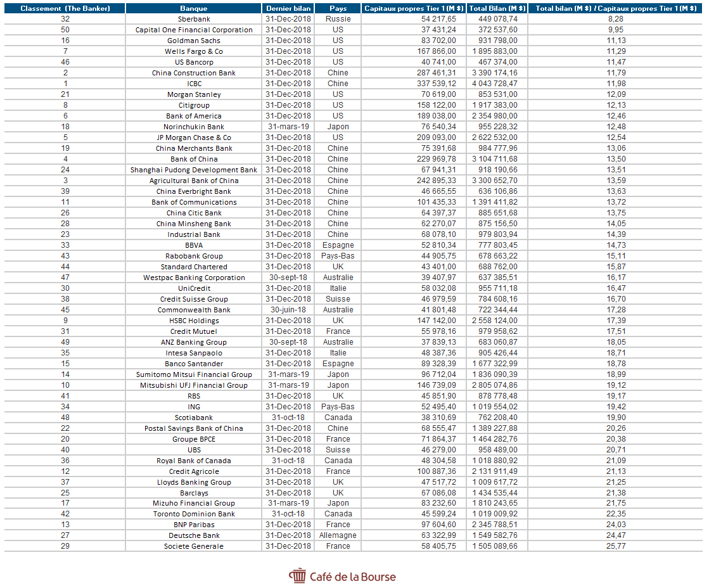Click the "ICBC" bank name

coord(194,84)
